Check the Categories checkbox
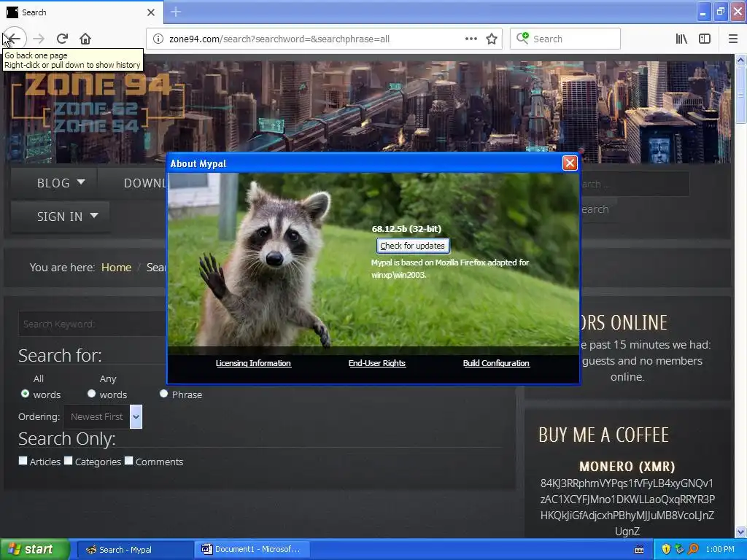747x560 pixels. pos(68,461)
